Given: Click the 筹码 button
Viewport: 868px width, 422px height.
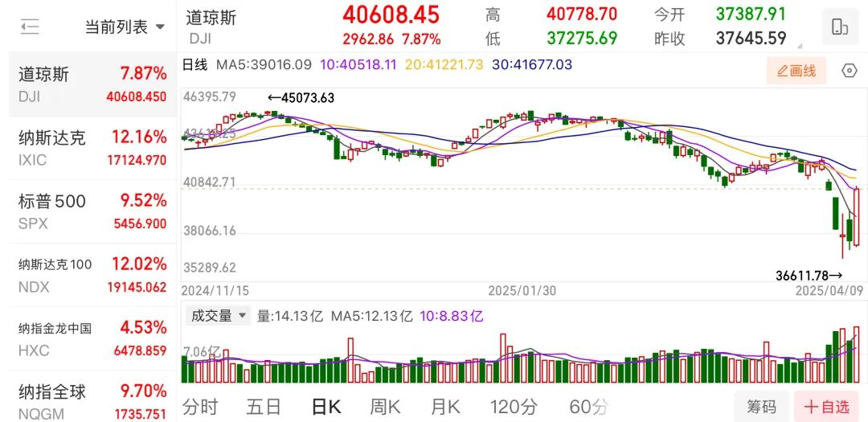Looking at the screenshot, I should (x=762, y=407).
